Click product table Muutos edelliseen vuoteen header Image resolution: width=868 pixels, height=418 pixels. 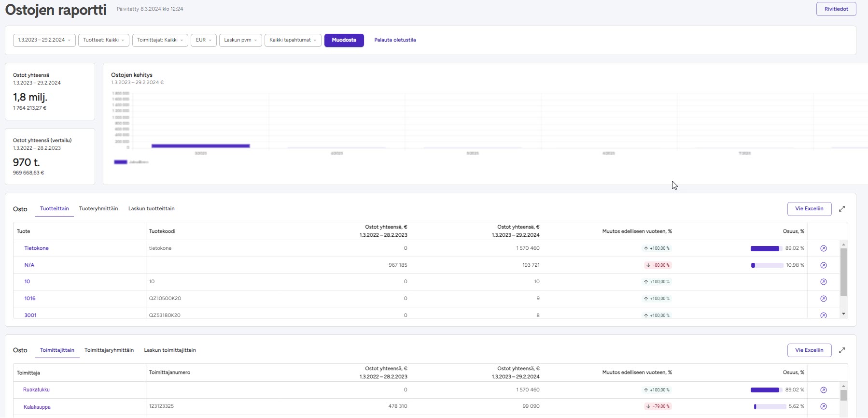coord(637,231)
